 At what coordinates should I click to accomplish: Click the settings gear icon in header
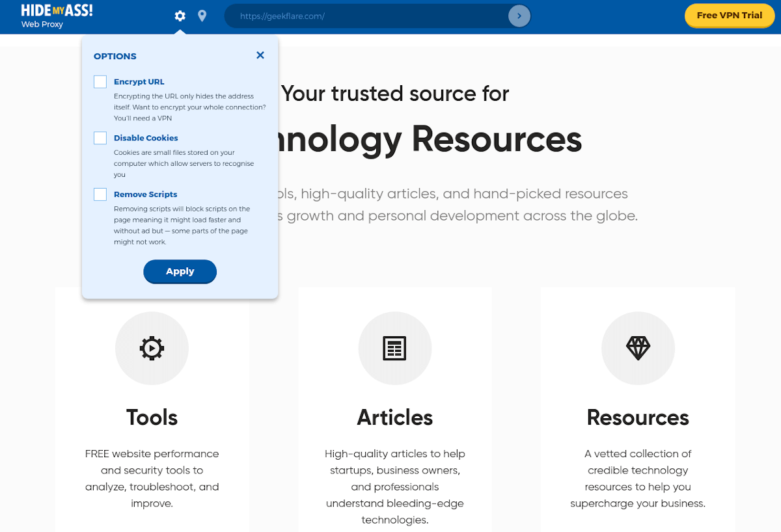pos(180,16)
